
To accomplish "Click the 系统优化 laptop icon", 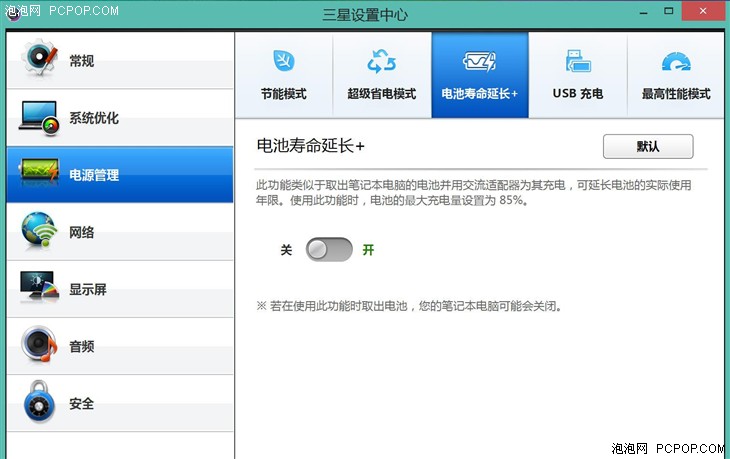I will [39, 118].
